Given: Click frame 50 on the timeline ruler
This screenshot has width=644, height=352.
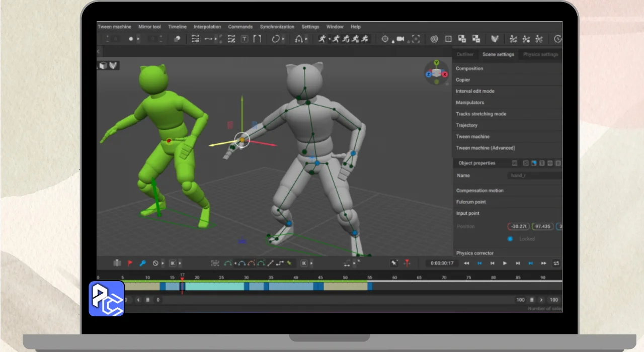Looking at the screenshot, I should 345,278.
